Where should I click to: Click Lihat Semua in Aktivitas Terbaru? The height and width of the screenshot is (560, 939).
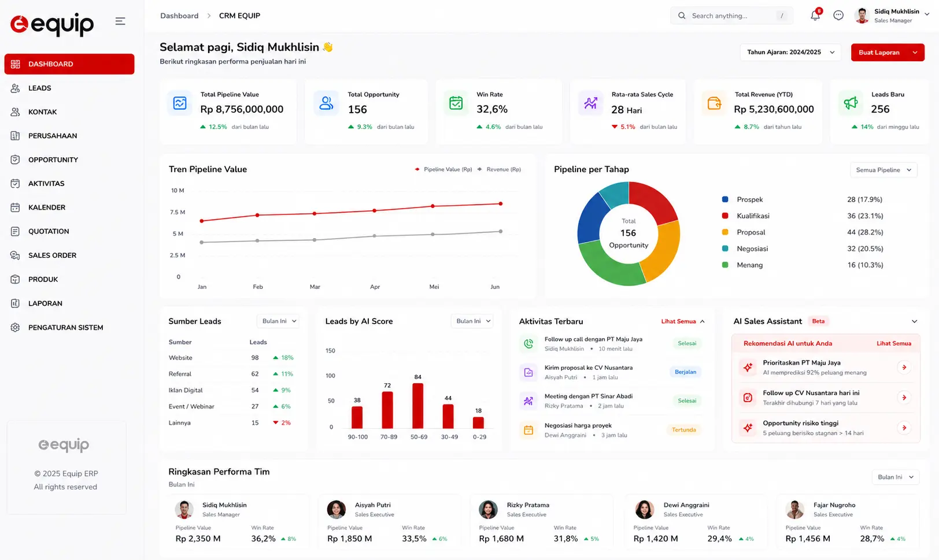coord(678,321)
